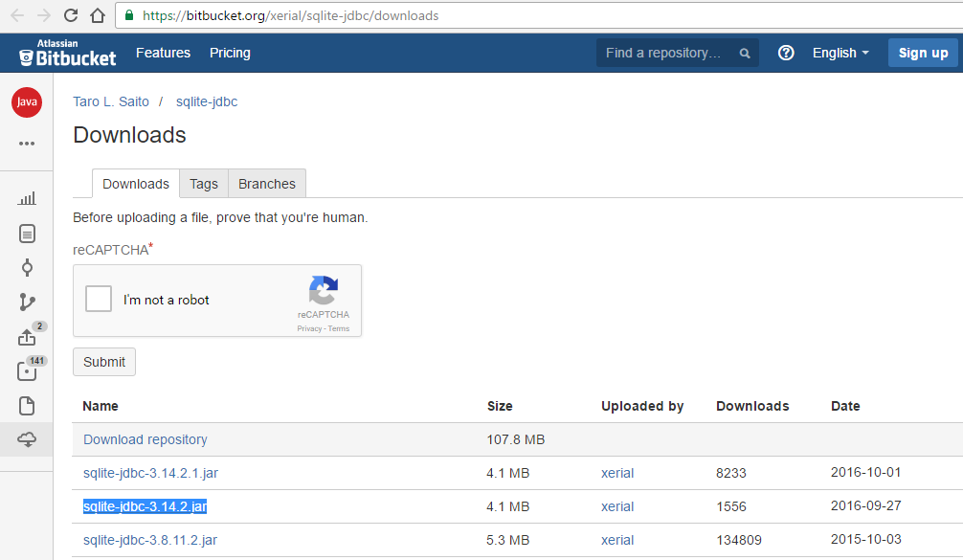Select the 2015-10-03 date cell
Screen dimensions: 963x560
[866, 539]
